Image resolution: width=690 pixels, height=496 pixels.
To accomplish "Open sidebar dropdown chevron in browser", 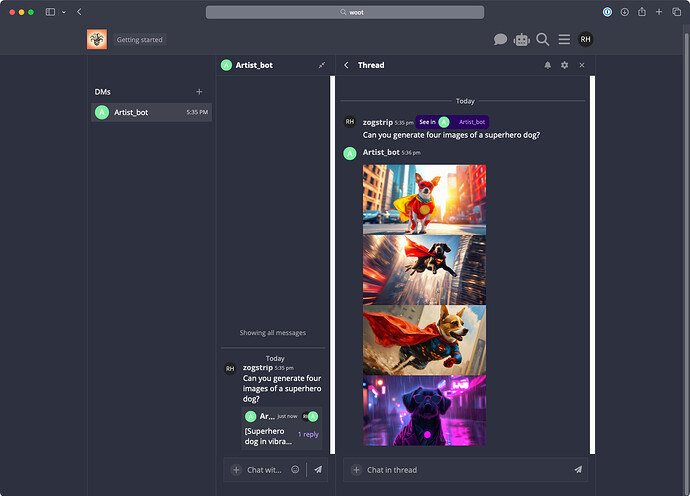I will pos(64,12).
